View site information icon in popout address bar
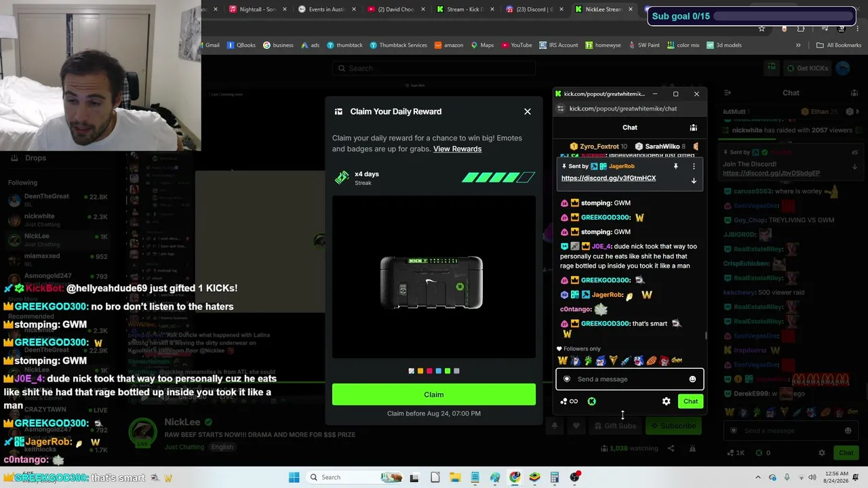 tap(560, 108)
